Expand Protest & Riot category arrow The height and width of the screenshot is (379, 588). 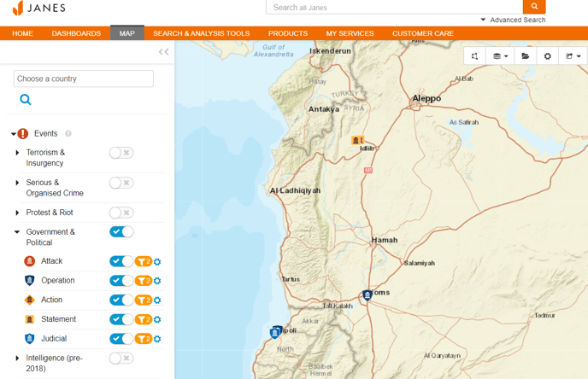pos(17,213)
